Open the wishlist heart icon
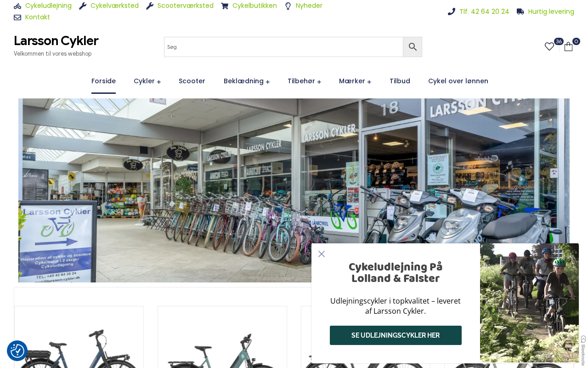 (x=549, y=46)
